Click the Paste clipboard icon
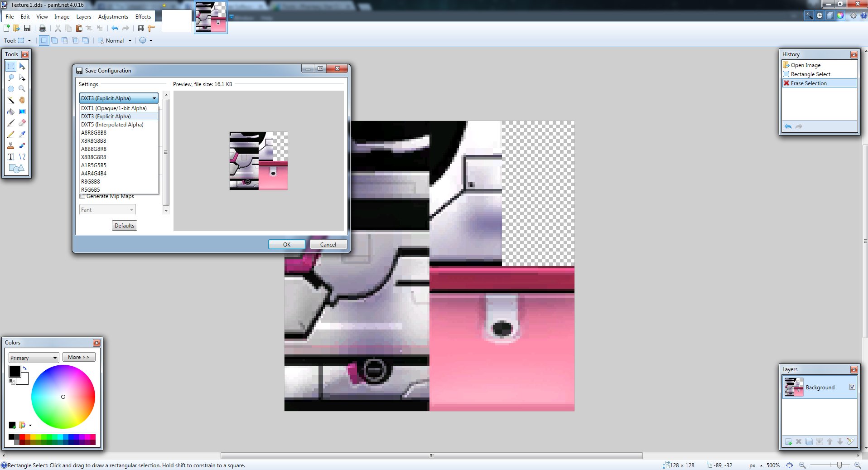The image size is (868, 470). 79,28
